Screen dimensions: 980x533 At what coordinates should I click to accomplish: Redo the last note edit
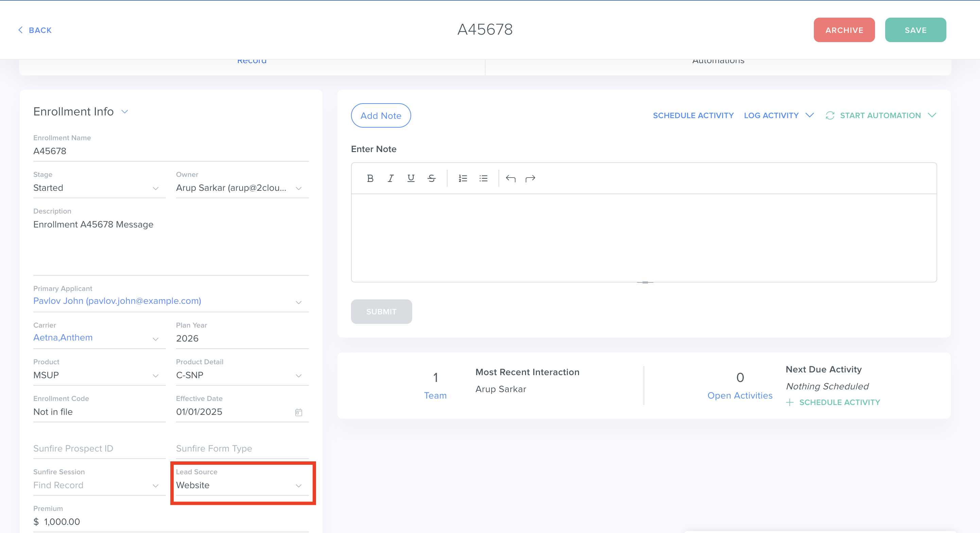coord(530,178)
